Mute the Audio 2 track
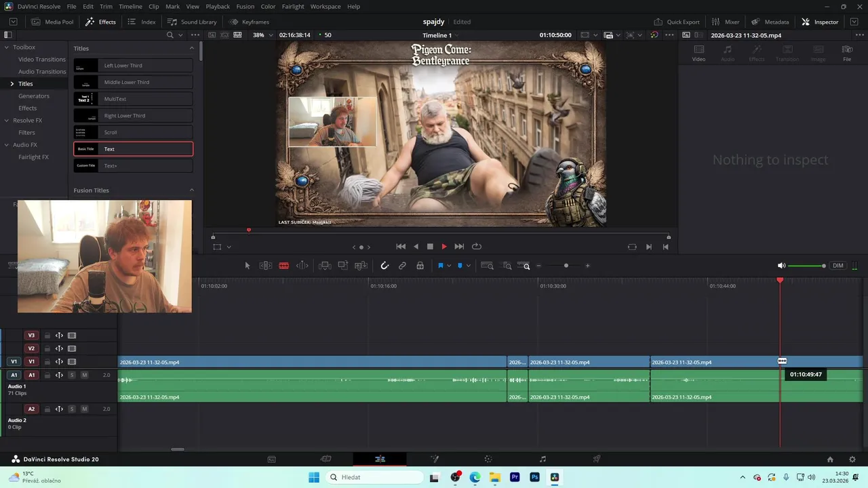The image size is (868, 488). pos(85,409)
